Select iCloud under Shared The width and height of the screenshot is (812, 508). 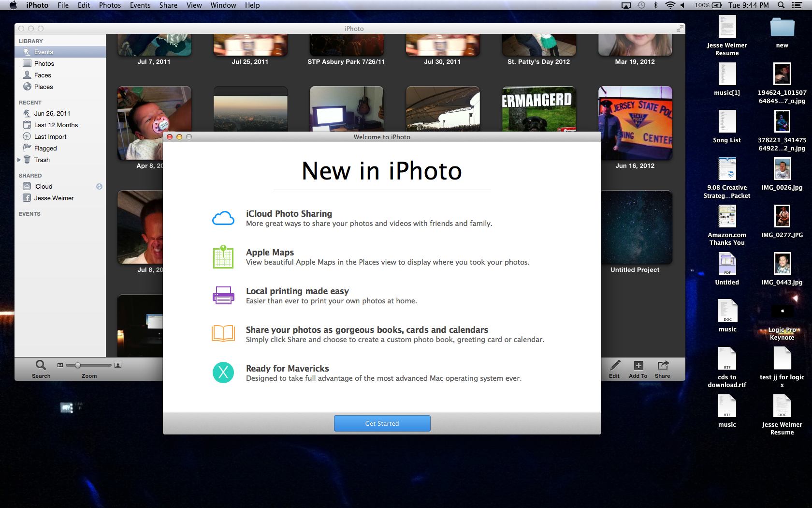tap(60, 186)
